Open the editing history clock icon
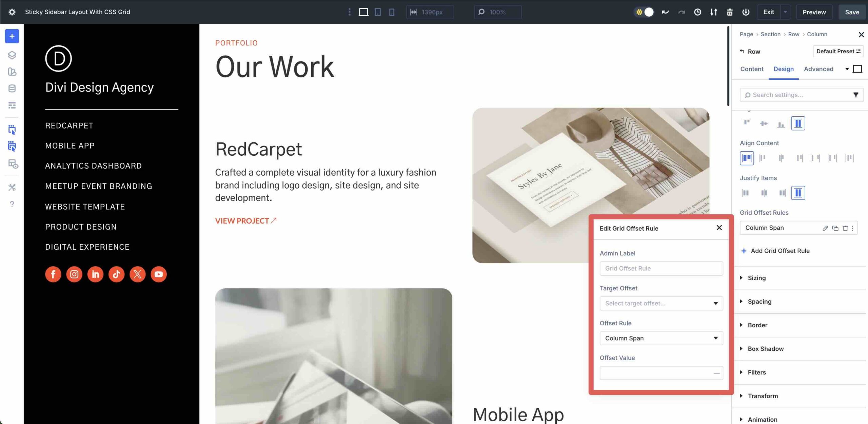 pyautogui.click(x=697, y=12)
